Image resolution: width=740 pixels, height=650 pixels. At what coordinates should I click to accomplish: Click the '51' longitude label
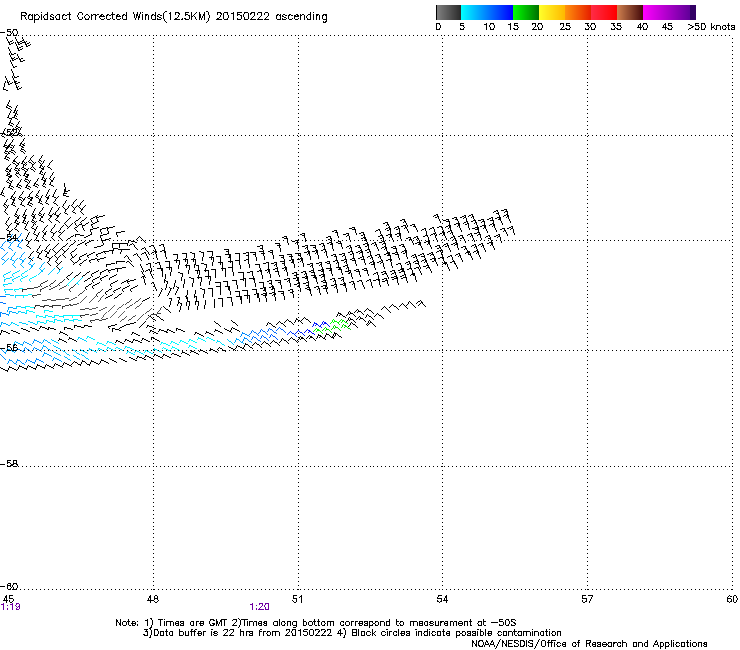(297, 599)
